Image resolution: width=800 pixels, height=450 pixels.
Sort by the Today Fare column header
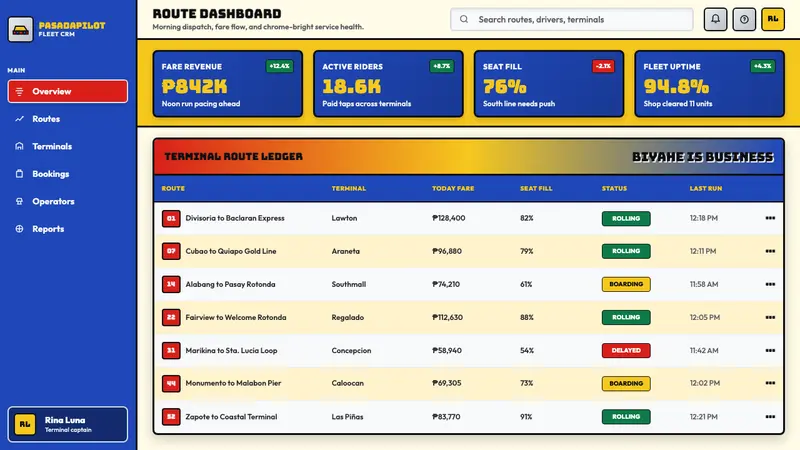(453, 188)
